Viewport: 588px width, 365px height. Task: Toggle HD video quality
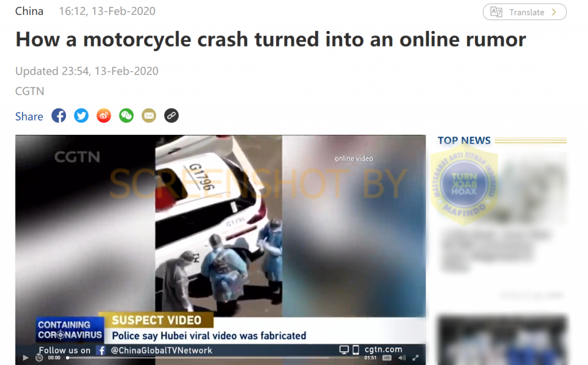point(387,358)
